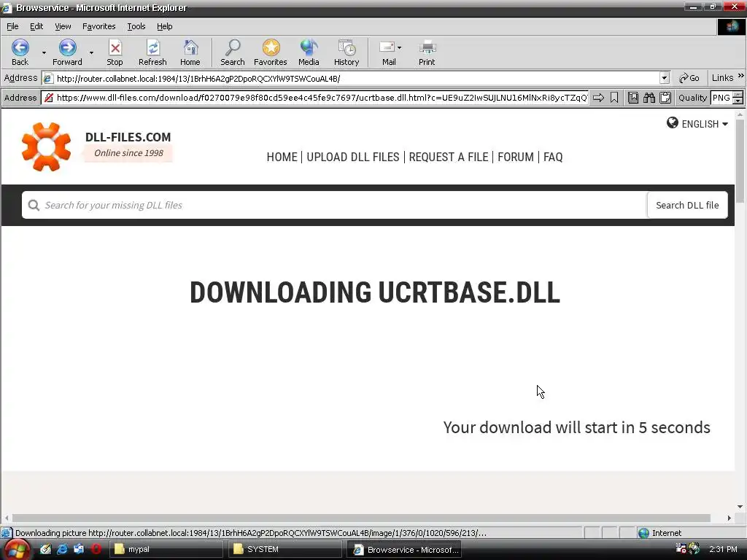This screenshot has height=560, width=747.
Task: Click the Go arrow button
Action: click(689, 78)
